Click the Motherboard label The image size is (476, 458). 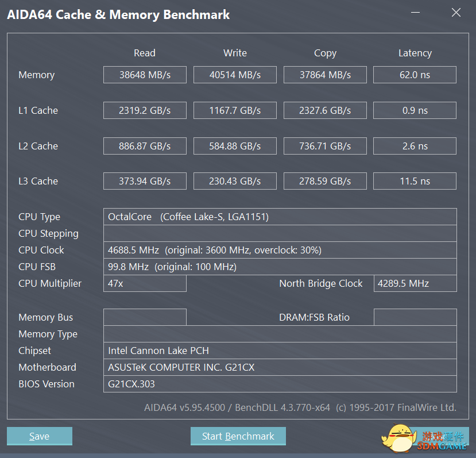pos(47,367)
